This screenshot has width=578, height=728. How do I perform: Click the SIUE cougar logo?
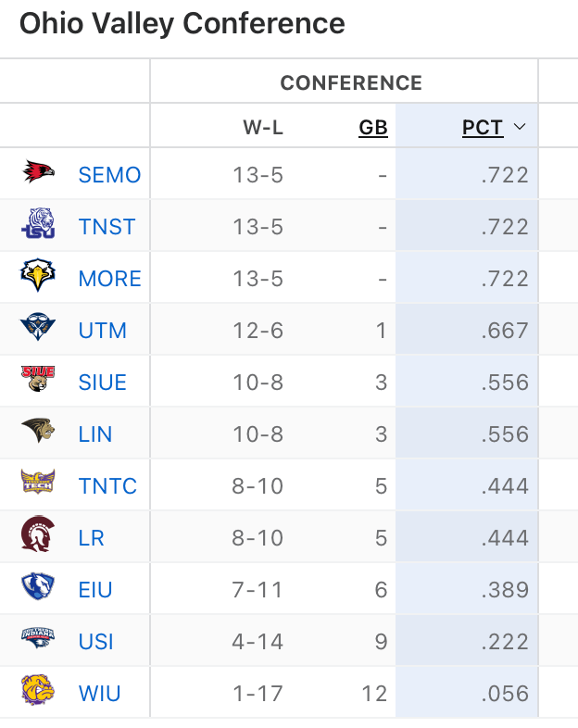pos(38,381)
